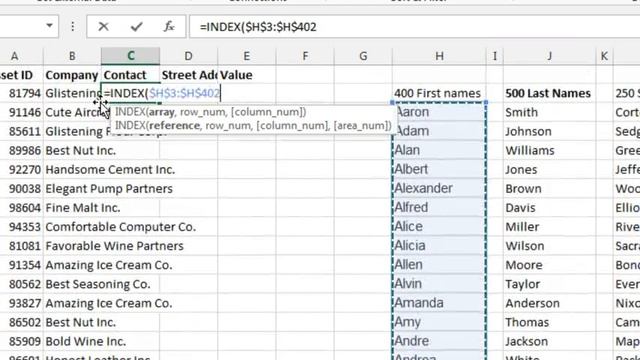This screenshot has width=640, height=360.
Task: Cancel the formula entry with the X icon
Action: (x=103, y=27)
